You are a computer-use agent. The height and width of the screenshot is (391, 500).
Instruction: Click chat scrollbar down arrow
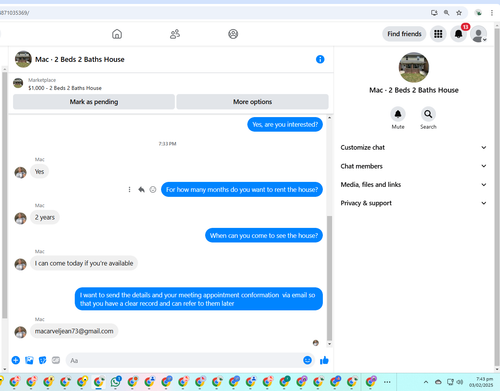[x=329, y=344]
